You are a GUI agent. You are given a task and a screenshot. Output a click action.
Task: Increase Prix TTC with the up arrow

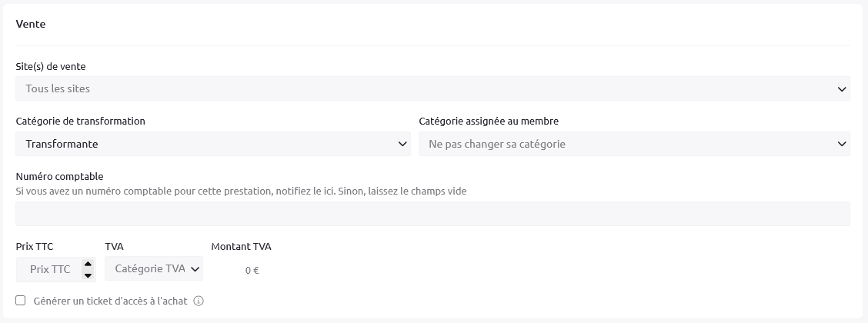[88, 264]
